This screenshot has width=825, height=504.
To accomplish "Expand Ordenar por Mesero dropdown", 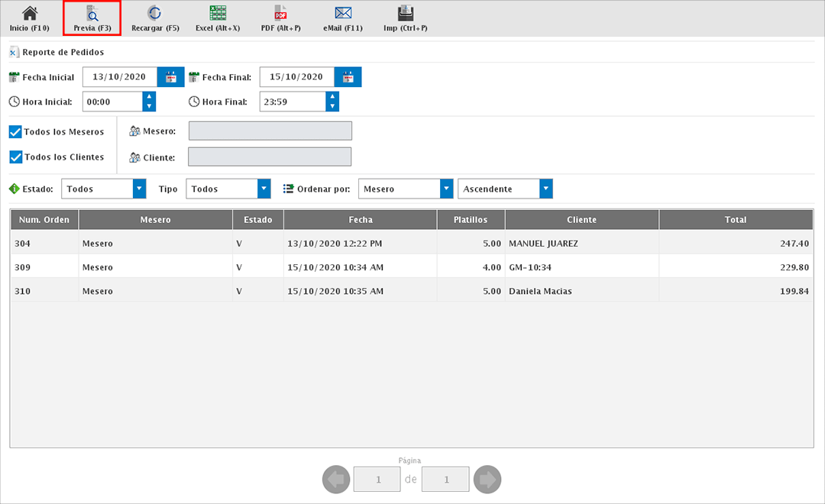I will pyautogui.click(x=446, y=189).
